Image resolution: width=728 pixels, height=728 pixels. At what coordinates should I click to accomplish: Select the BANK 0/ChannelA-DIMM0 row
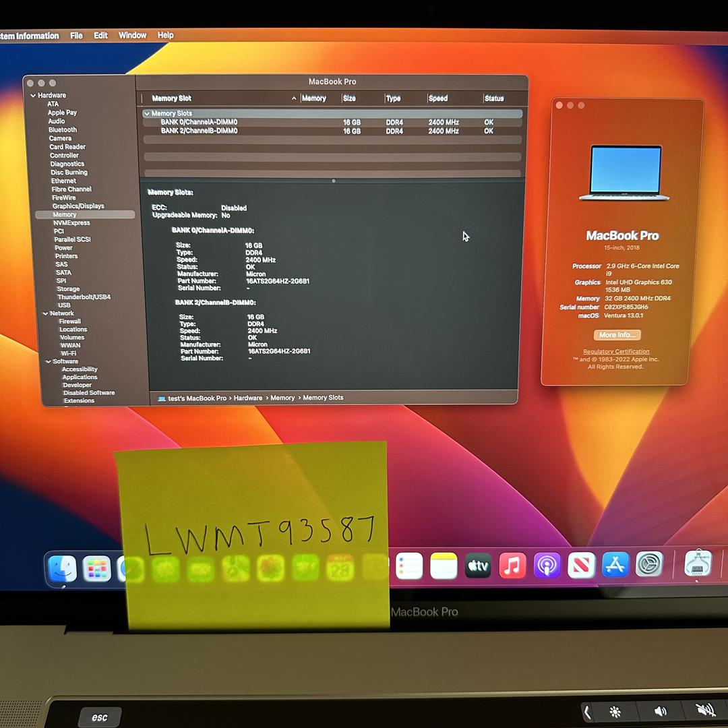[x=333, y=123]
